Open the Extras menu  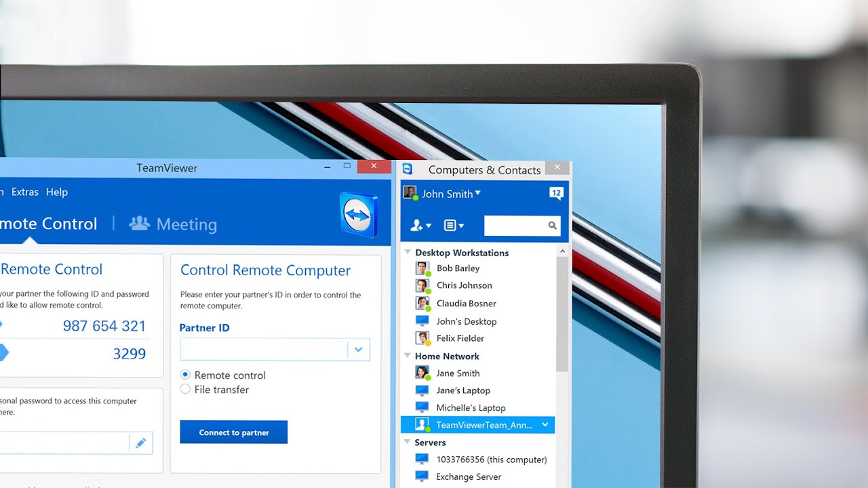pos(25,192)
